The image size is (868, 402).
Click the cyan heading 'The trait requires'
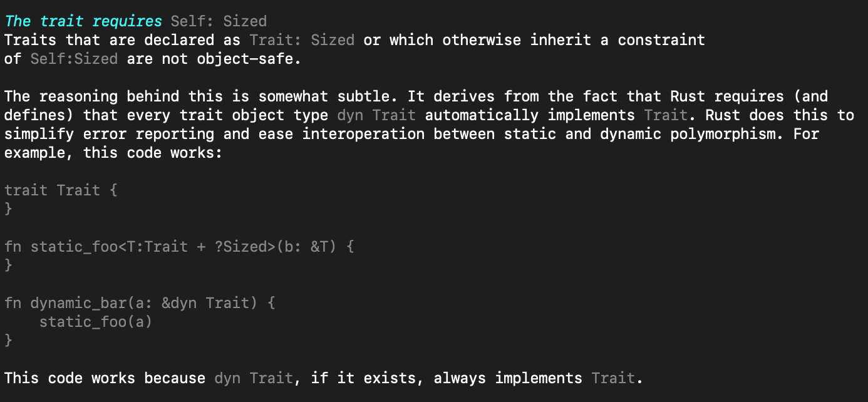(x=83, y=21)
